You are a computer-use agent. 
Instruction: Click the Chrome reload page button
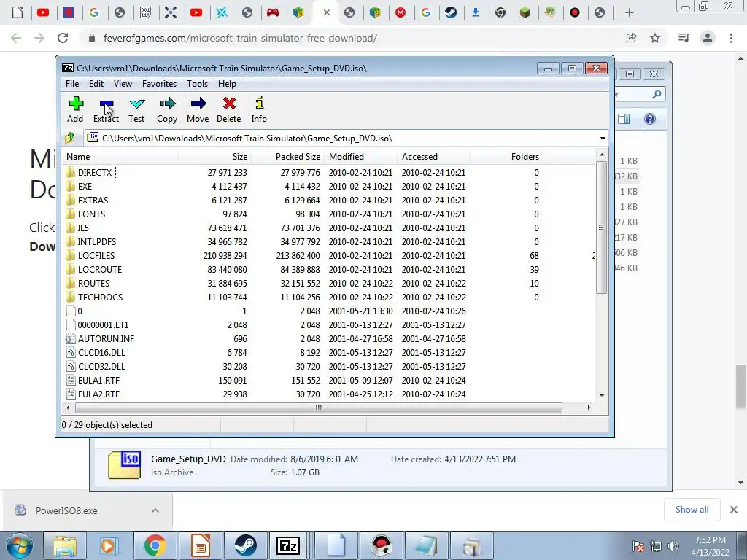coord(63,38)
